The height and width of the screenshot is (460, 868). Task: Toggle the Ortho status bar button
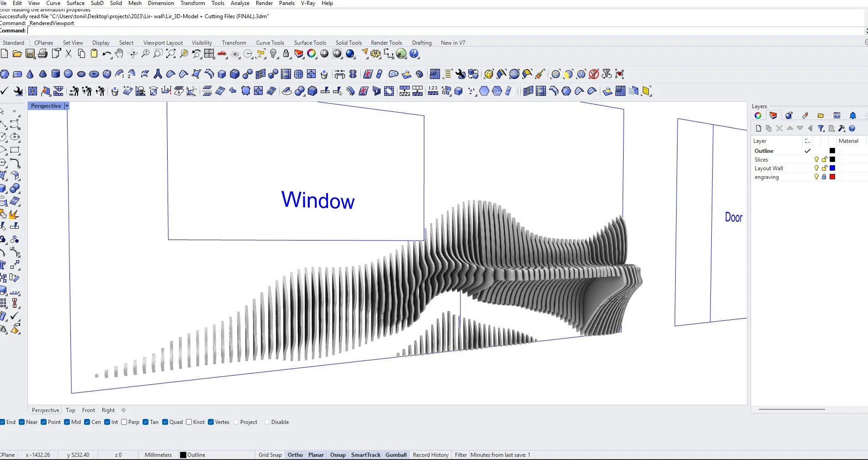tap(295, 455)
